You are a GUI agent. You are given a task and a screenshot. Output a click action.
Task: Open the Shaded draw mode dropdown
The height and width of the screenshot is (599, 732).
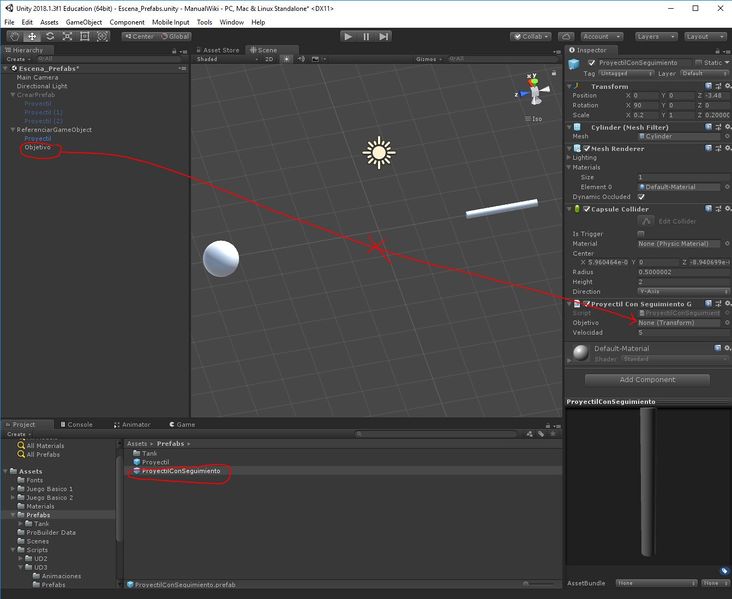227,59
